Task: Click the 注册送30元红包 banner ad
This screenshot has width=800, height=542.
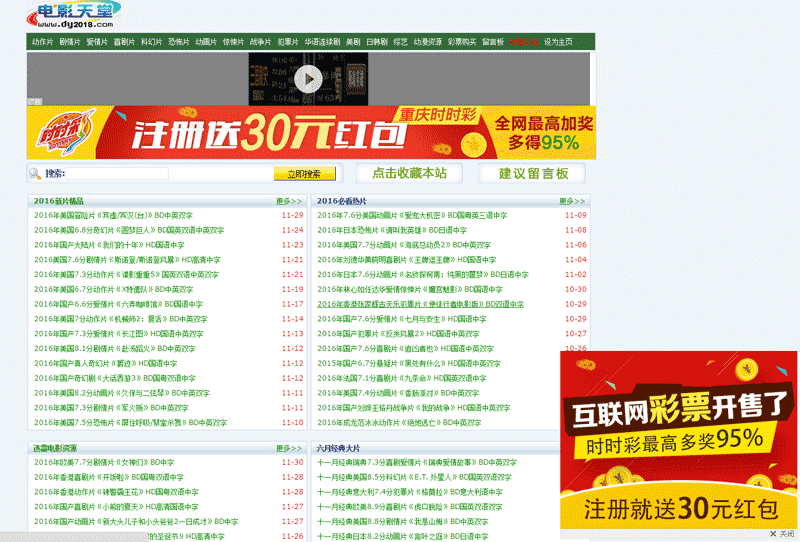Action: coord(311,133)
